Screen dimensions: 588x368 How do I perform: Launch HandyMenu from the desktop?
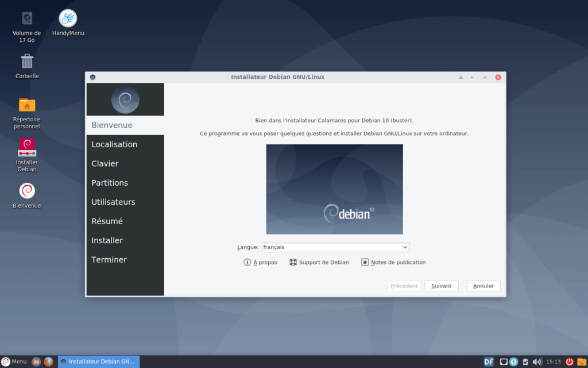point(67,18)
